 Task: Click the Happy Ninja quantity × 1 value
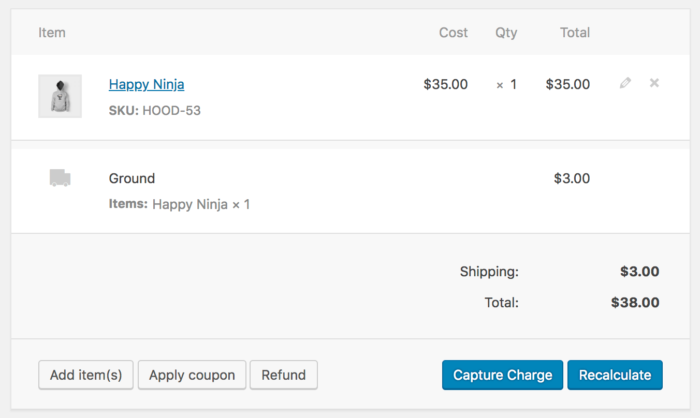coord(506,84)
